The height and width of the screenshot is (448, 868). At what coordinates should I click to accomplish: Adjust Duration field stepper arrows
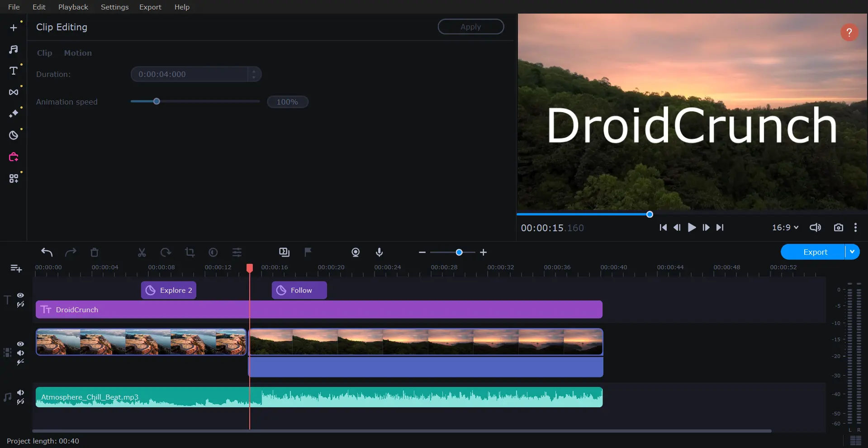point(254,74)
